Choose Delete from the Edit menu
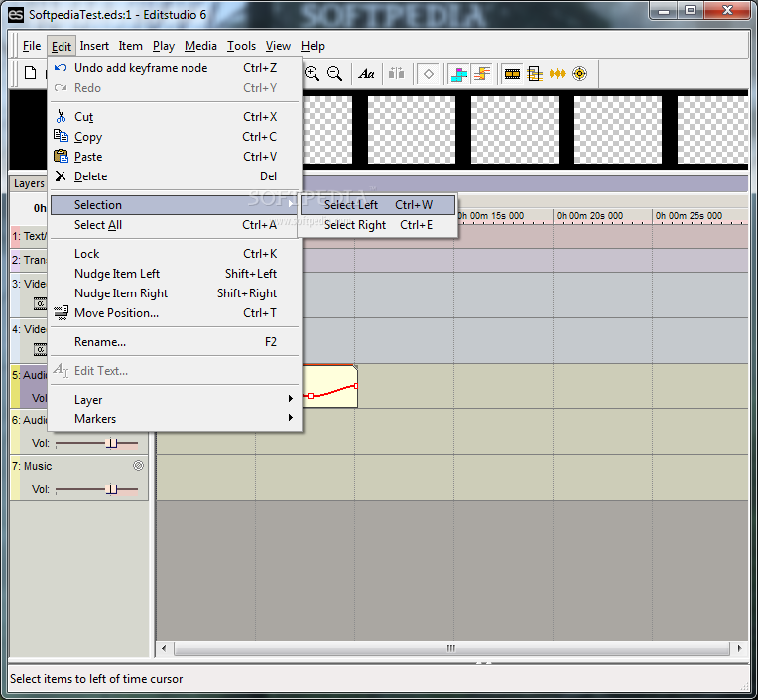Viewport: 758px width, 700px height. pyautogui.click(x=175, y=176)
